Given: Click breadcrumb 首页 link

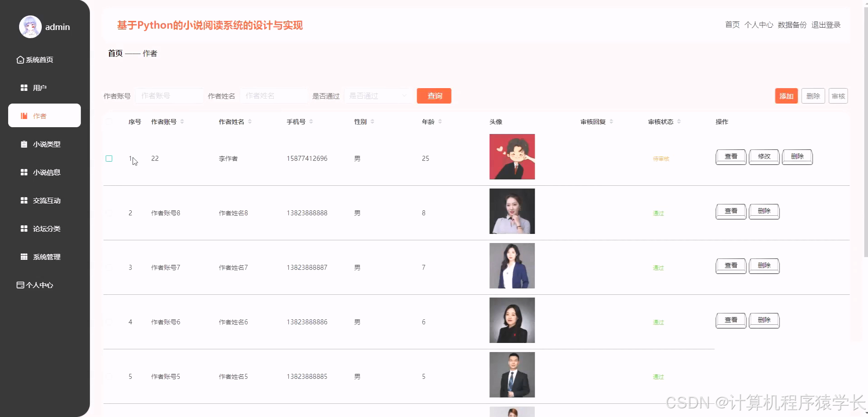Looking at the screenshot, I should coord(115,53).
